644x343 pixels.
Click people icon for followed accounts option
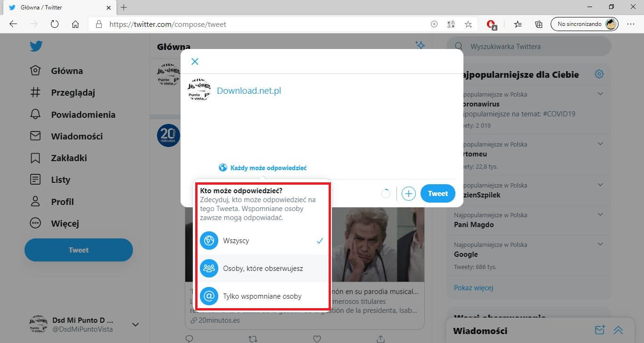click(209, 269)
